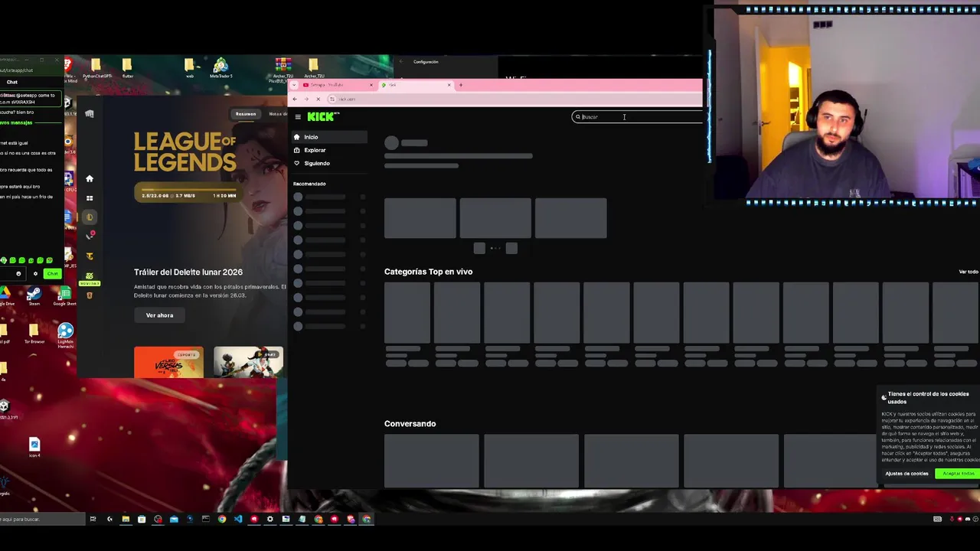This screenshot has height=551, width=980.
Task: Click the kick.com address bar
Action: [x=513, y=99]
